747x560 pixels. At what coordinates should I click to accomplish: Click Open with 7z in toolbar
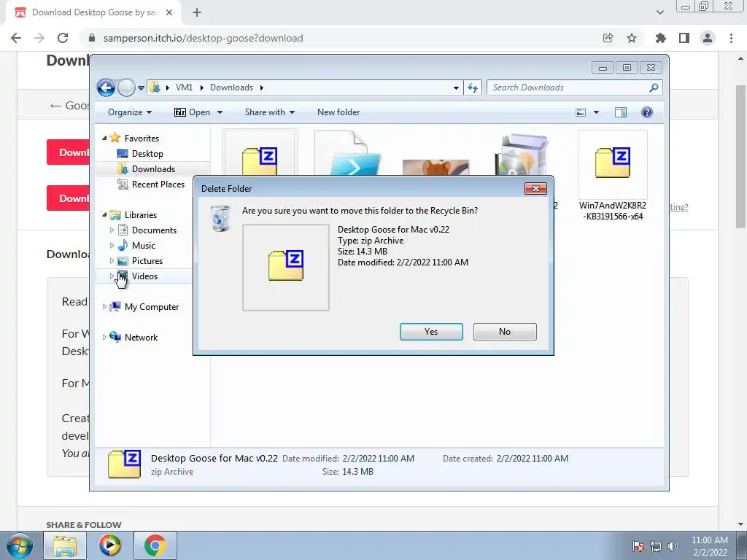pyautogui.click(x=193, y=112)
